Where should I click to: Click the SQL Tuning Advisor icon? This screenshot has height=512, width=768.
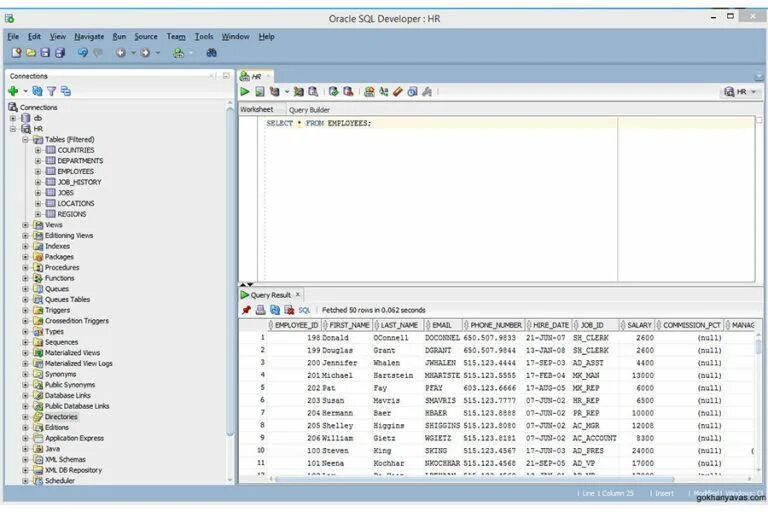pyautogui.click(x=313, y=91)
